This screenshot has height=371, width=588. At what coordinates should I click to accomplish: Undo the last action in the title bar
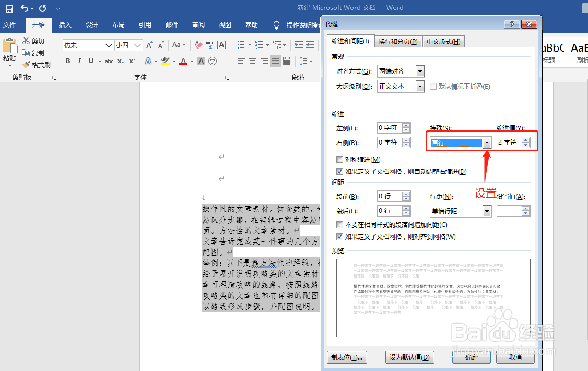[25, 8]
